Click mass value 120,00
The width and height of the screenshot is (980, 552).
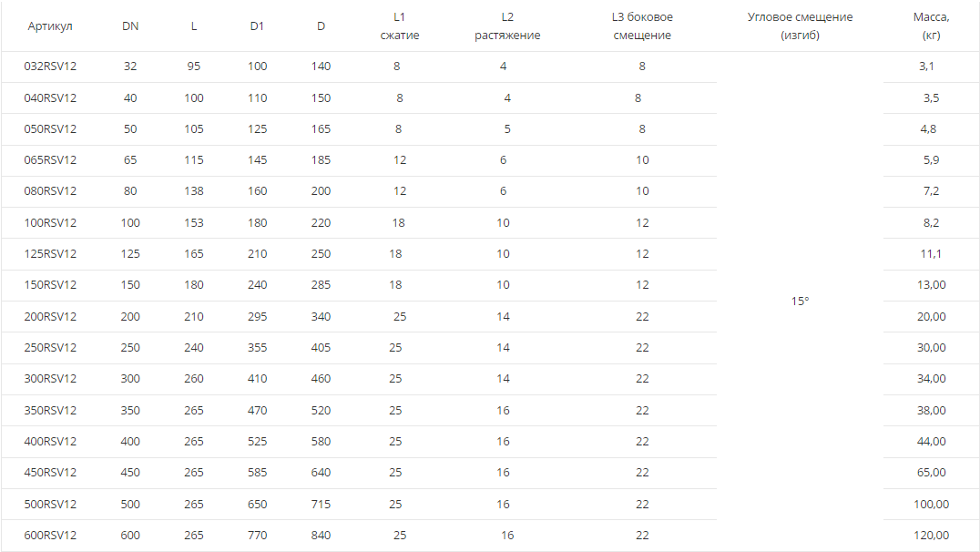tap(931, 536)
